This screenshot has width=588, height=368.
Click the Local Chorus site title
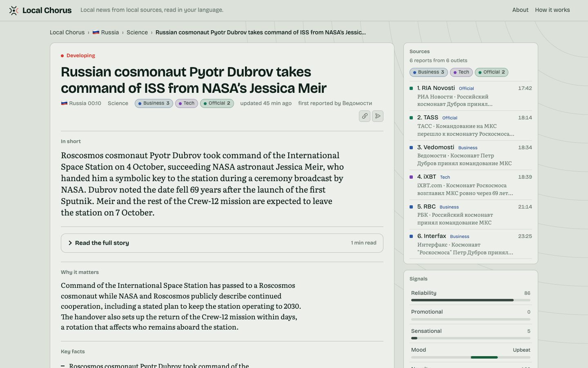click(x=47, y=10)
